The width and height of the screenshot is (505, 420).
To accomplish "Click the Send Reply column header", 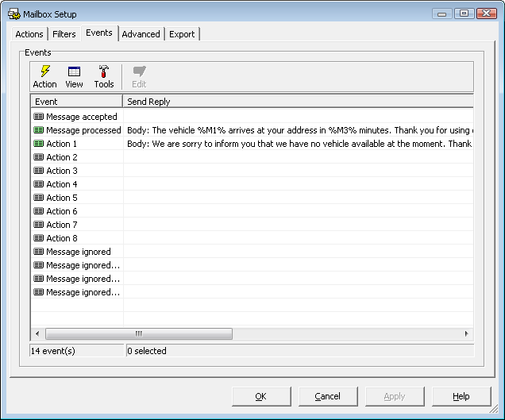I will point(298,102).
